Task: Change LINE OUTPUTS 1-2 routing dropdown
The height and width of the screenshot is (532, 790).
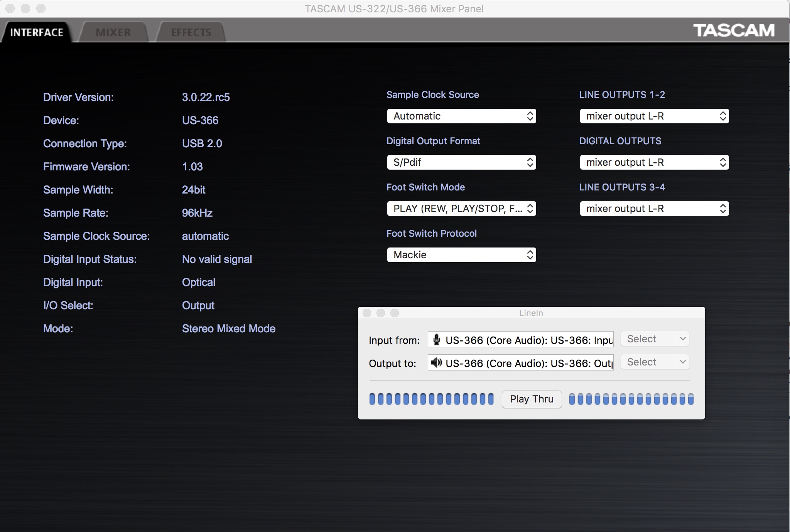Action: [654, 116]
